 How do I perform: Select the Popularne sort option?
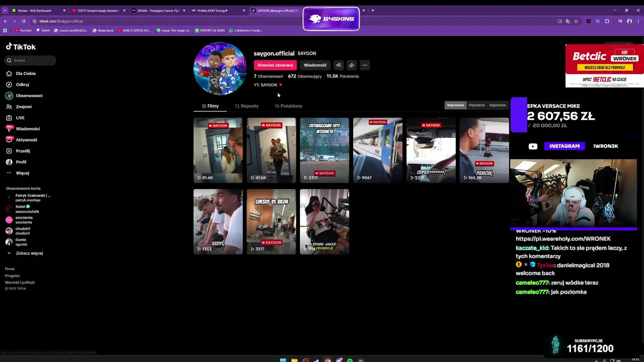(476, 105)
